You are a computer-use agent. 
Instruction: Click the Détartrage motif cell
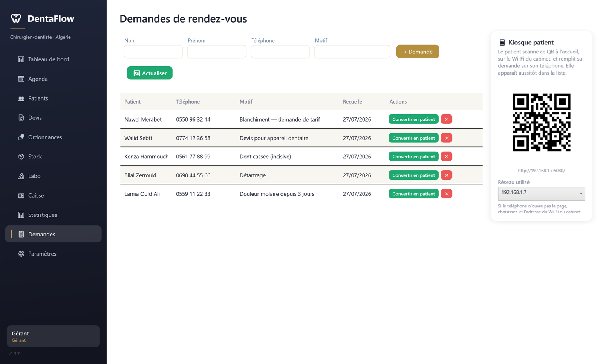tap(253, 175)
